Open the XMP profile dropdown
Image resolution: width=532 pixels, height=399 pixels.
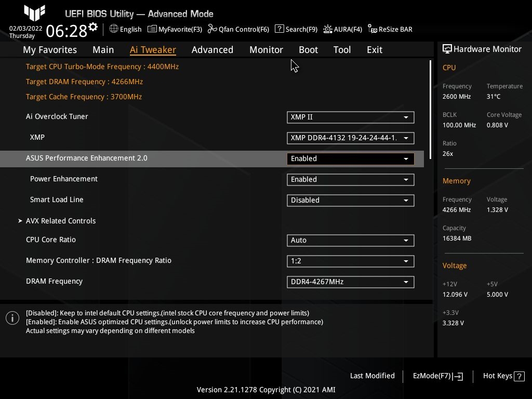click(351, 138)
